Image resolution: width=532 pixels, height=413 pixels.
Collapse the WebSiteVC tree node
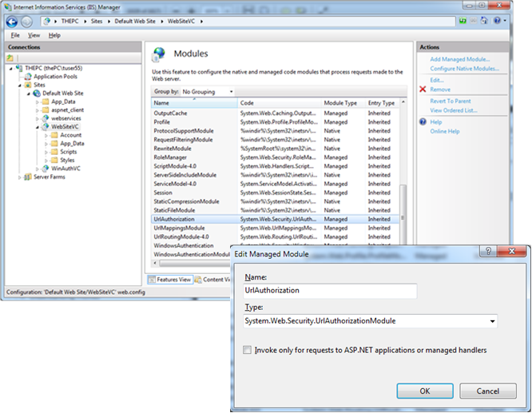[38, 127]
